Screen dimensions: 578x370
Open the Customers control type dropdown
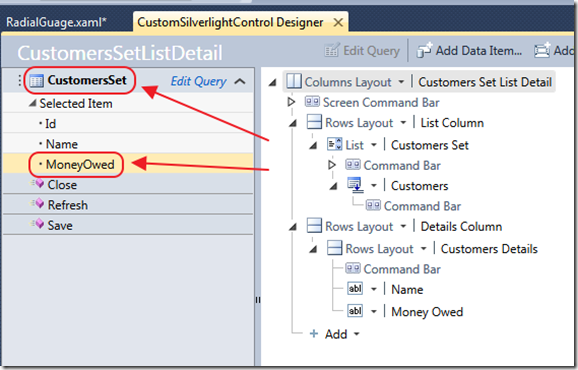374,185
